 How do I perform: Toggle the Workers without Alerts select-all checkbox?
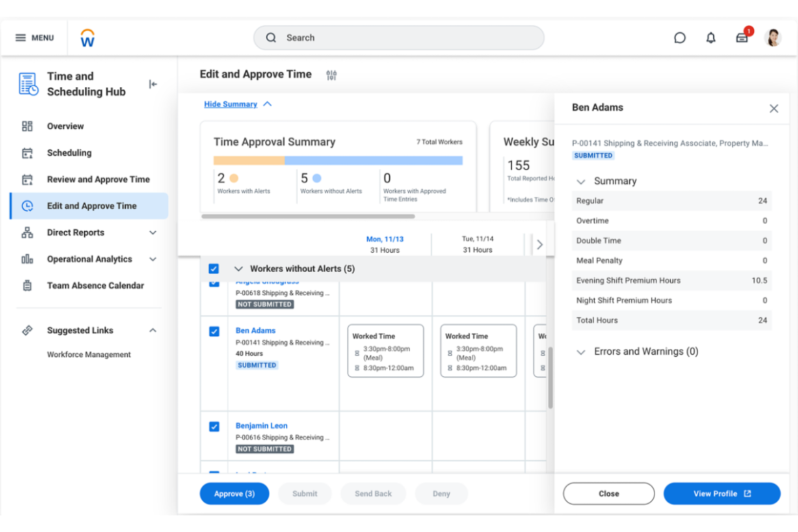click(214, 268)
